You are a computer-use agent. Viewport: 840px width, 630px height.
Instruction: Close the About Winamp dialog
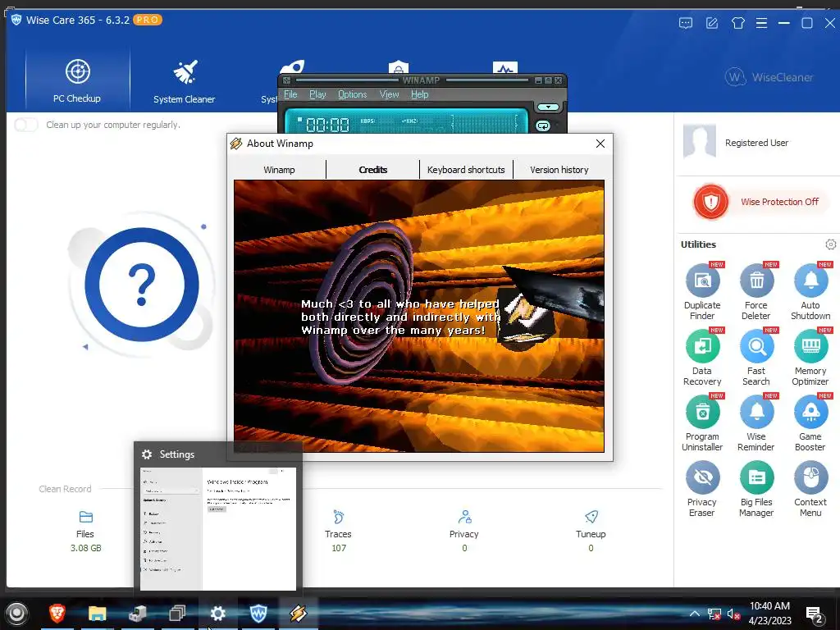coord(600,144)
